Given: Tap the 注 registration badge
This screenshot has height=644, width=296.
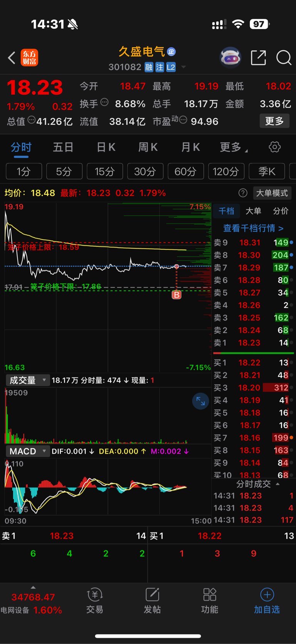Looking at the screenshot, I should pos(160,67).
